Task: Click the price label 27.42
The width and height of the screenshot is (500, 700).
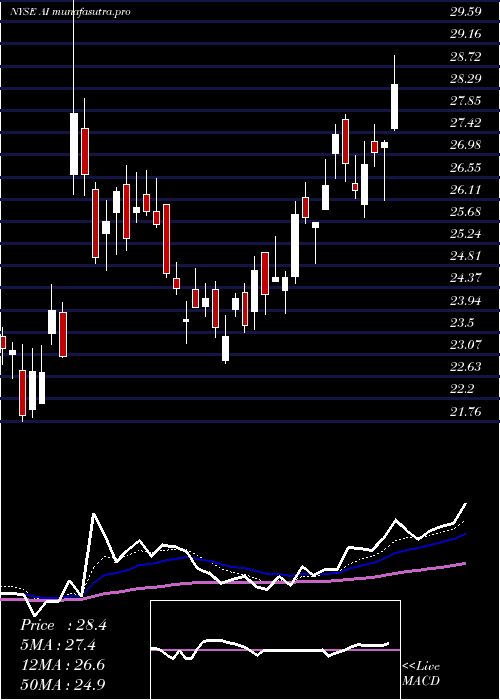Action: [466, 123]
